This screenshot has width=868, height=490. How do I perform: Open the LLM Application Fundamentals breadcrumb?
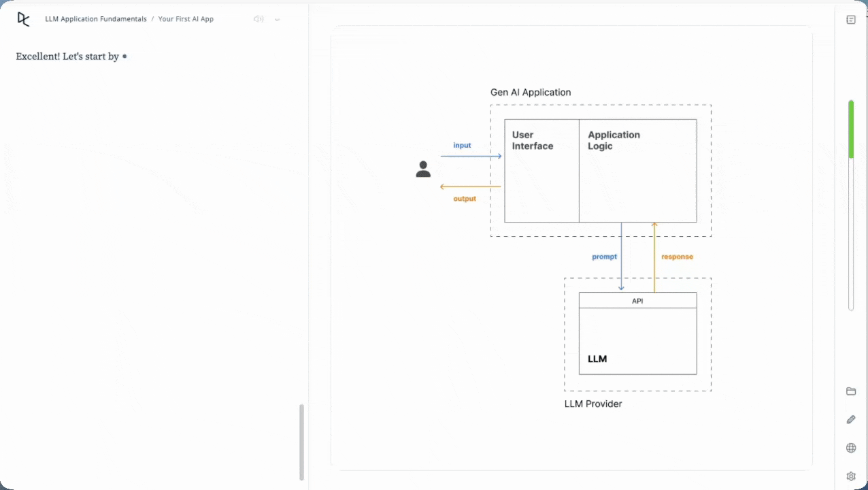click(96, 19)
